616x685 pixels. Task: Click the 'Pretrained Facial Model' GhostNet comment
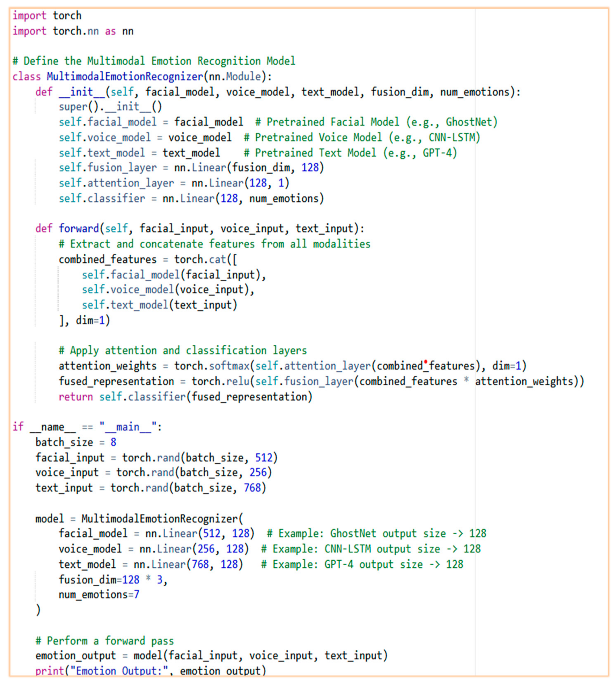click(376, 122)
